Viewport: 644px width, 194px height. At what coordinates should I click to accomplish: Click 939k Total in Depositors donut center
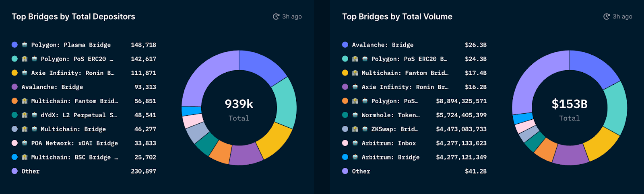[239, 110]
